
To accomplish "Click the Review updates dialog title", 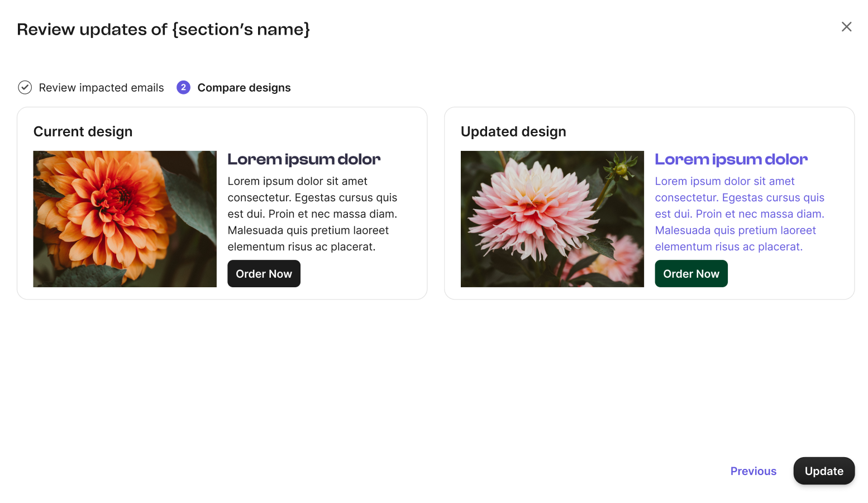I will 163,29.
